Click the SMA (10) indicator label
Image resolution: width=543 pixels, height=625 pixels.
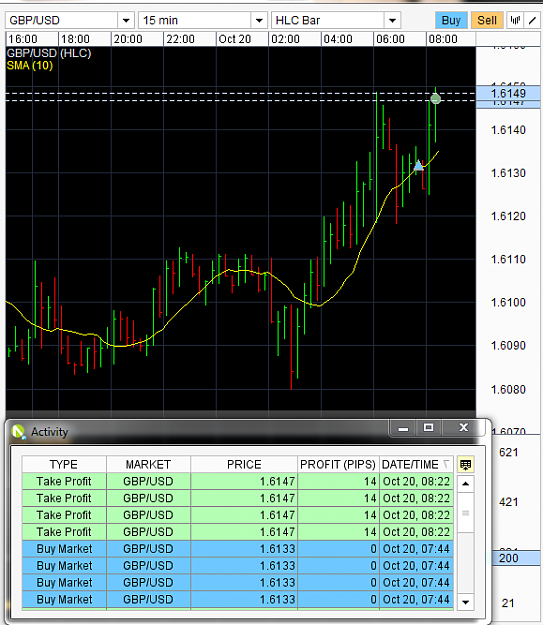coord(30,65)
